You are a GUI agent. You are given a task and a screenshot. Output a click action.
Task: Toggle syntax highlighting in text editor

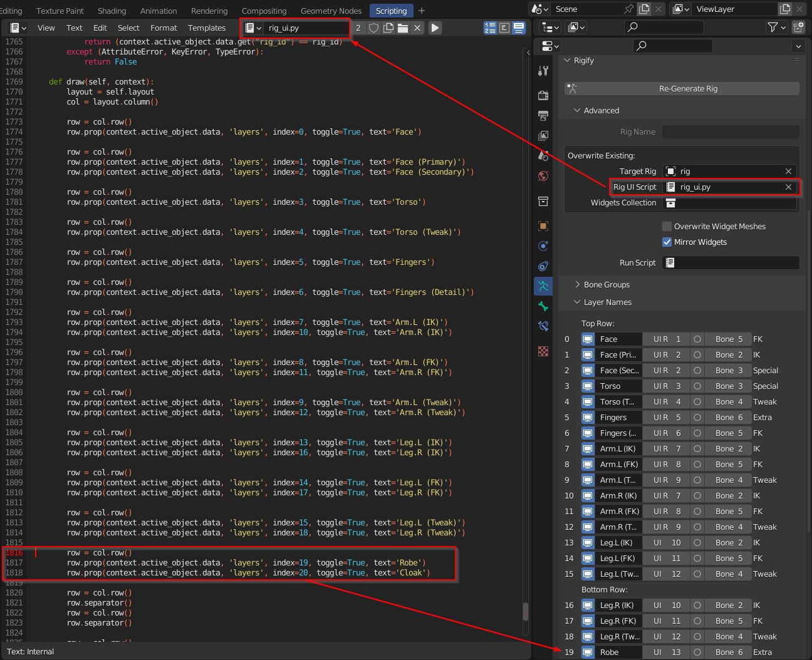pos(519,28)
